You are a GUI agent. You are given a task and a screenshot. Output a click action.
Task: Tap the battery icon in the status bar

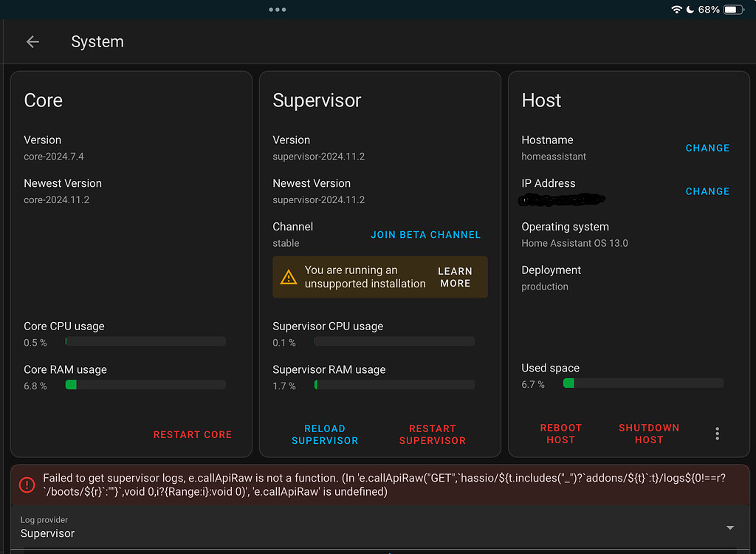click(734, 9)
